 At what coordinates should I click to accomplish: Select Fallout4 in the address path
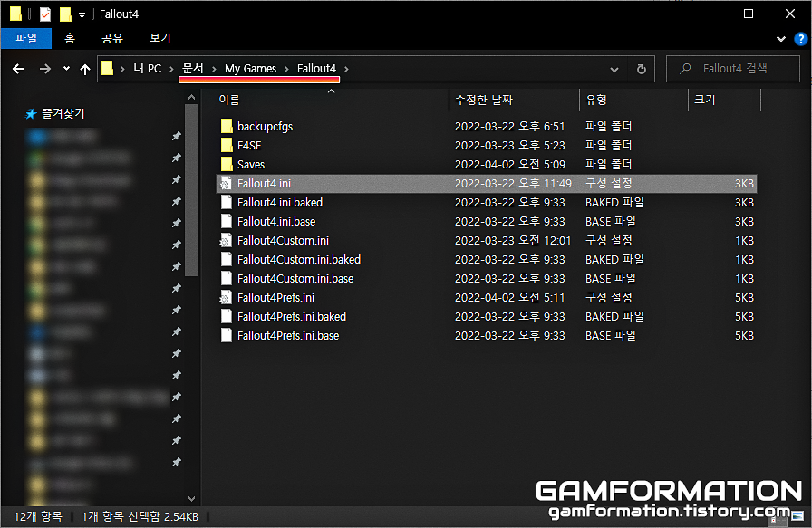(316, 68)
